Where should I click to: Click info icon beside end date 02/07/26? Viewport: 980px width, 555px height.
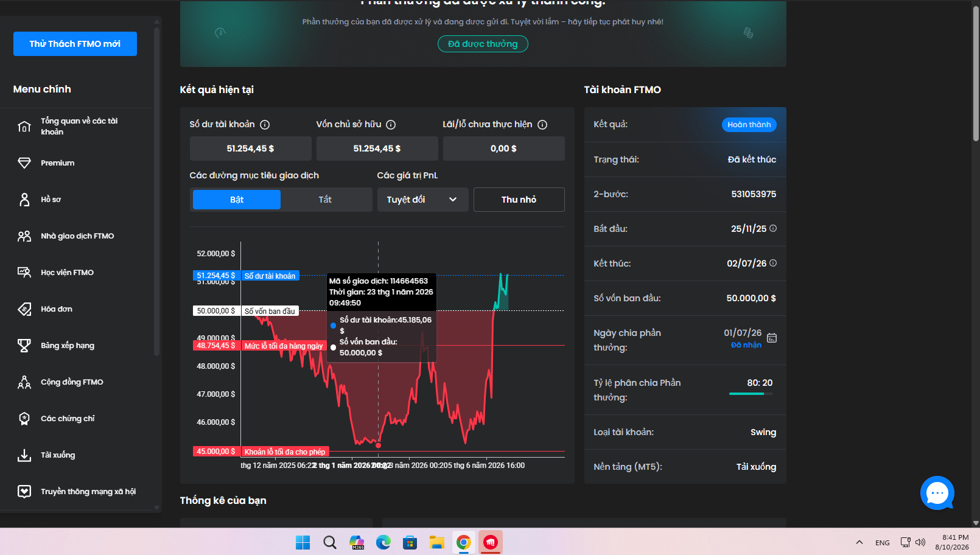pos(773,263)
